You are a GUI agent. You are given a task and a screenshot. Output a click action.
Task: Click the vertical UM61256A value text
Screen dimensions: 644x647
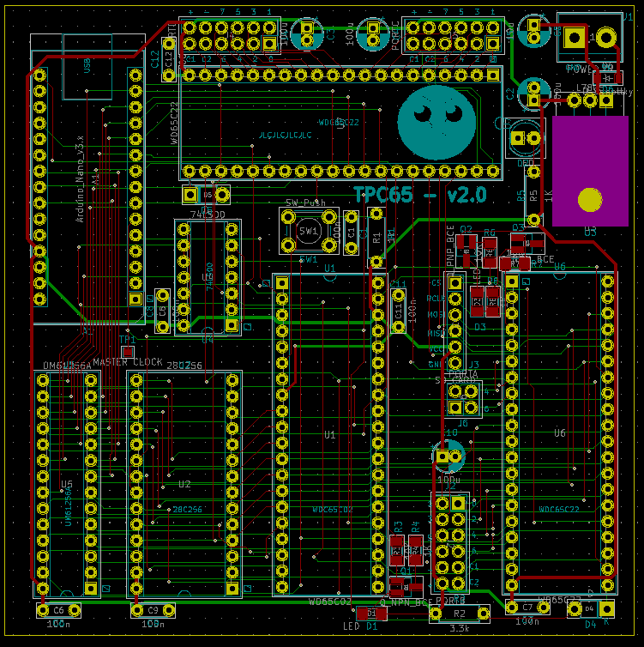69,506
